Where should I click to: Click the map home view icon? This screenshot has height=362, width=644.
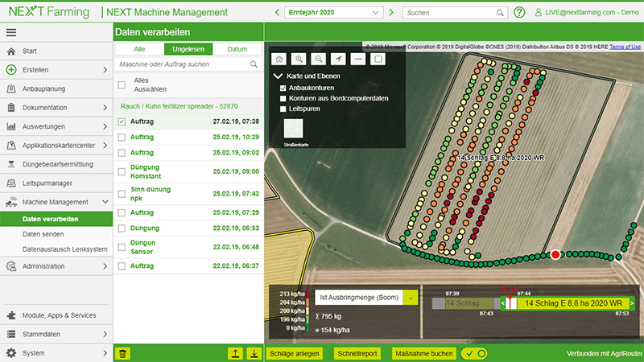tap(279, 59)
